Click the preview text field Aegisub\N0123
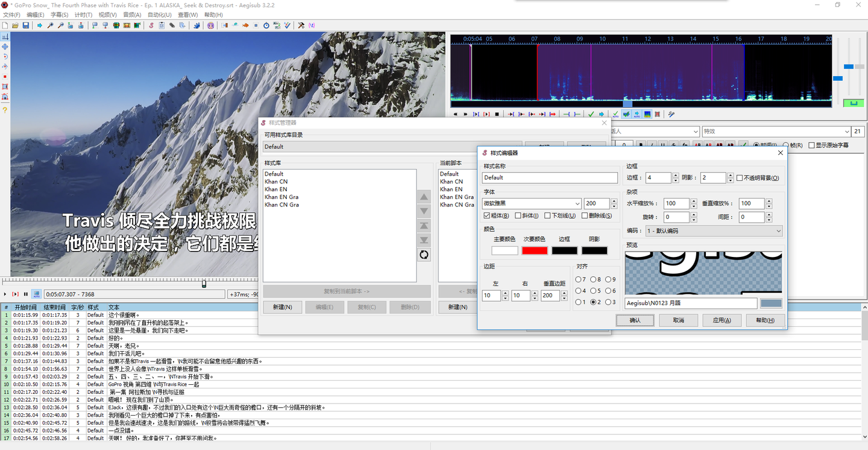 [x=691, y=303]
